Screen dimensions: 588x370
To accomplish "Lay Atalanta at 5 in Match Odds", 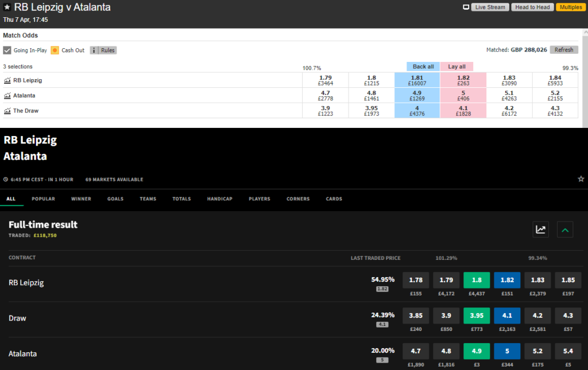I will (x=463, y=95).
